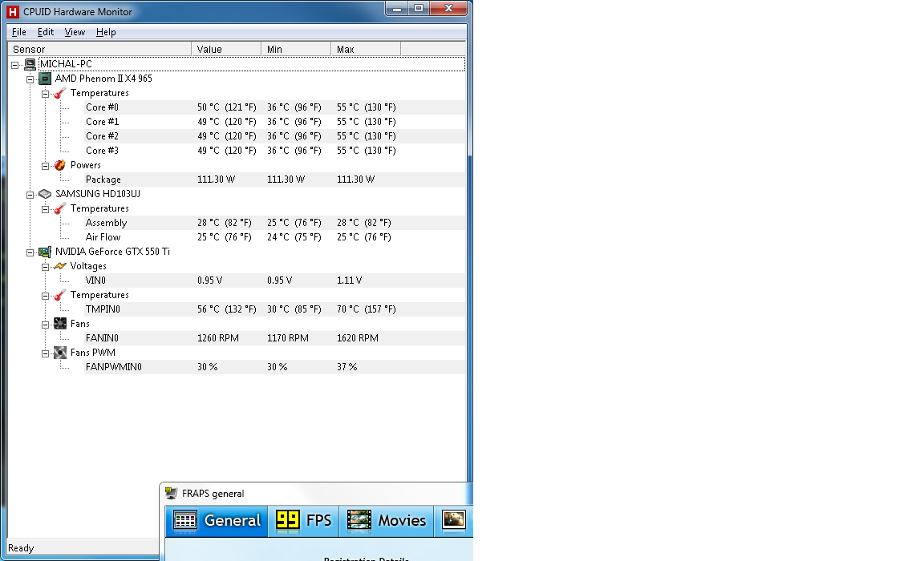Close the Hardware Monitor window
This screenshot has height=561, width=924.
tap(448, 8)
